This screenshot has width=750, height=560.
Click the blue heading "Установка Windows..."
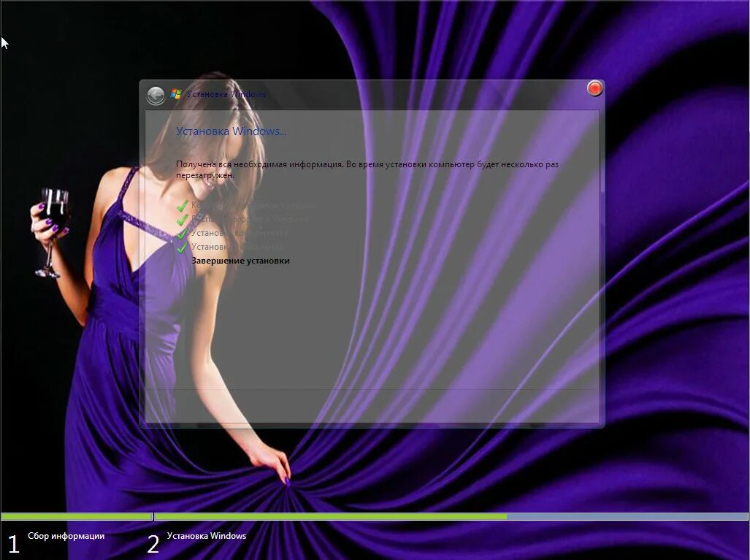point(231,131)
